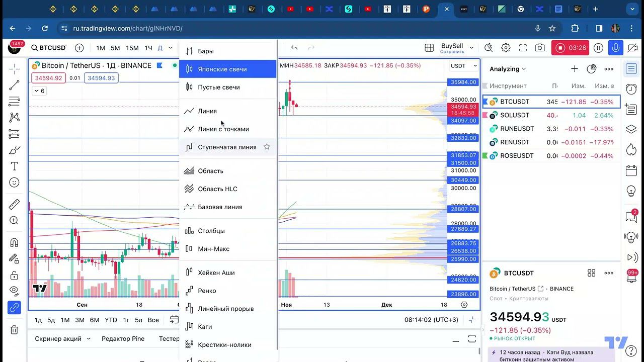This screenshot has height=362, width=644.
Task: Open Редактор Pine tab
Action: 123,339
